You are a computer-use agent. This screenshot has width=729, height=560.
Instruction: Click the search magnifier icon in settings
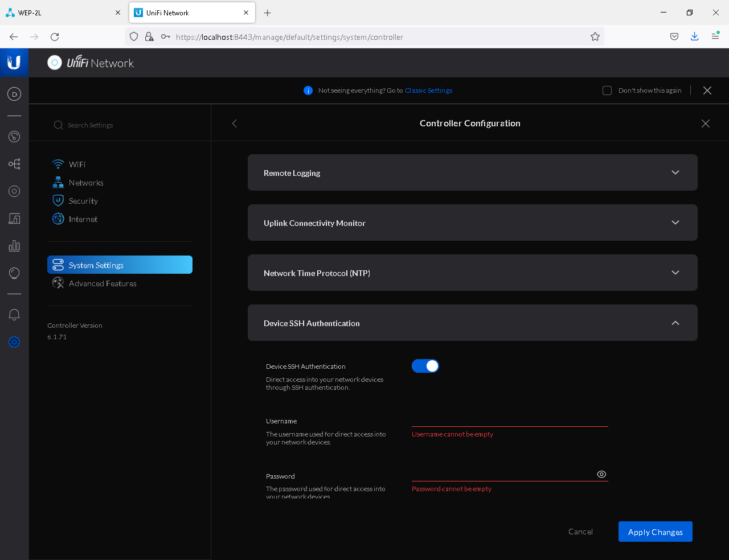tap(58, 125)
